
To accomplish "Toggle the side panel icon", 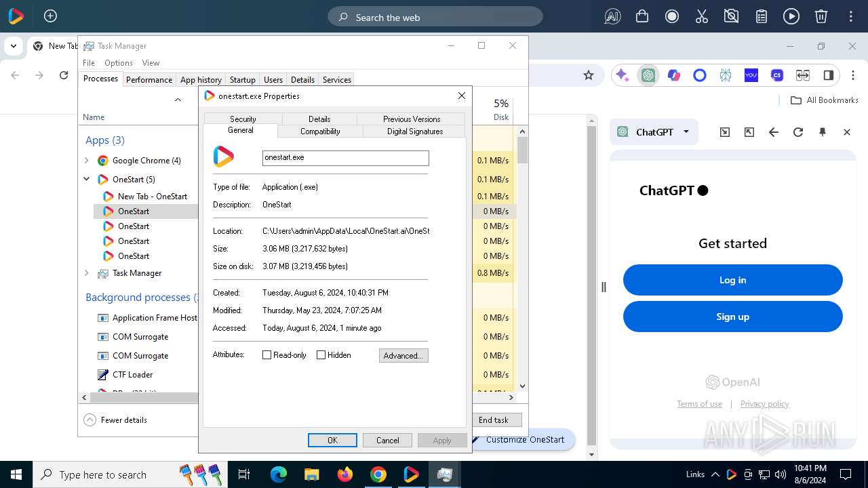I will (x=829, y=75).
